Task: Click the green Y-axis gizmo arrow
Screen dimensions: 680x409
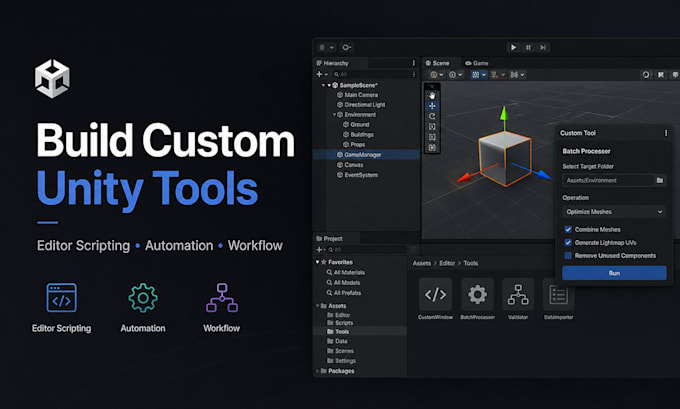Action: tap(504, 114)
